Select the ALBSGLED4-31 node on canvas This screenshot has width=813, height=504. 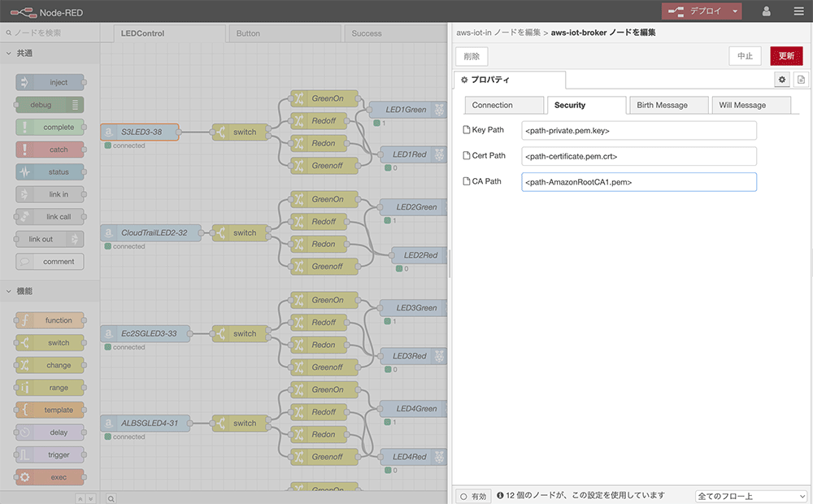[146, 423]
